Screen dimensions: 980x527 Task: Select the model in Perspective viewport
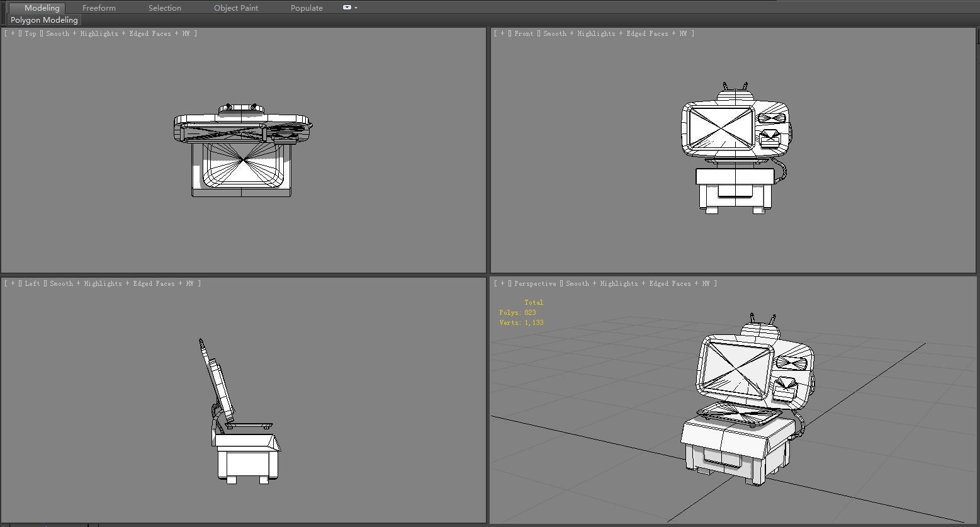click(x=749, y=399)
